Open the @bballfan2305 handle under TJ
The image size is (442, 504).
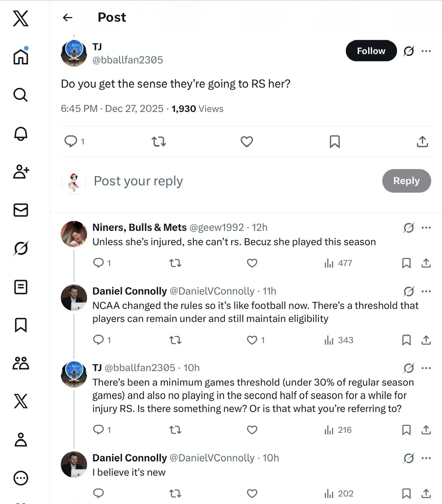tap(127, 60)
